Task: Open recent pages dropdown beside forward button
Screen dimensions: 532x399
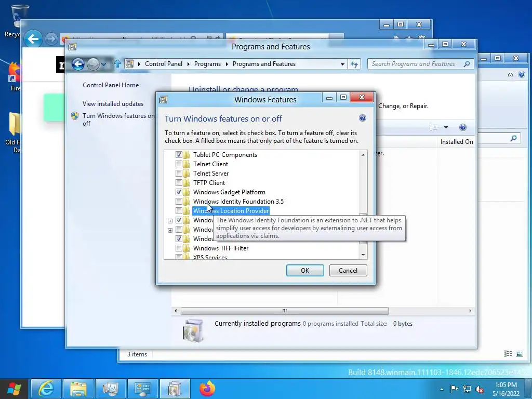Action: pyautogui.click(x=103, y=64)
